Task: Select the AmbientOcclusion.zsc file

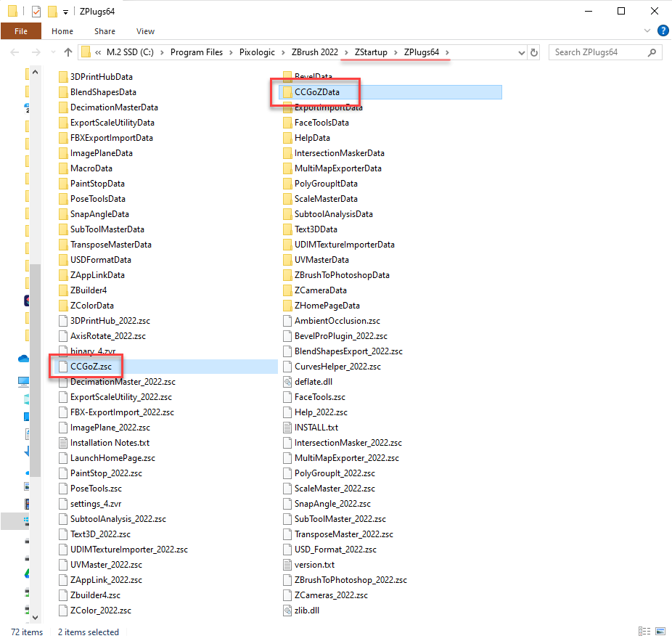Action: (x=332, y=321)
